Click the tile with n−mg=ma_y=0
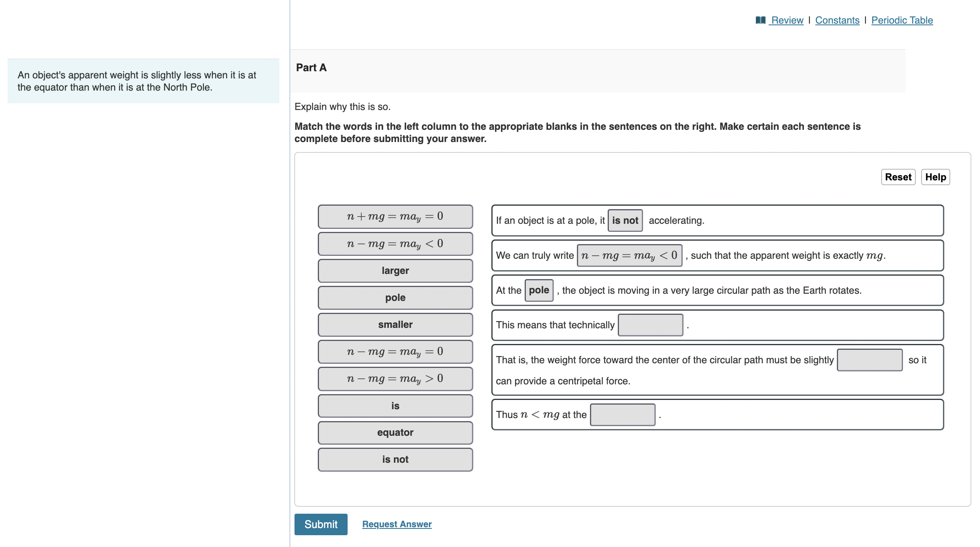Viewport: 980px width, 547px height. (x=395, y=351)
